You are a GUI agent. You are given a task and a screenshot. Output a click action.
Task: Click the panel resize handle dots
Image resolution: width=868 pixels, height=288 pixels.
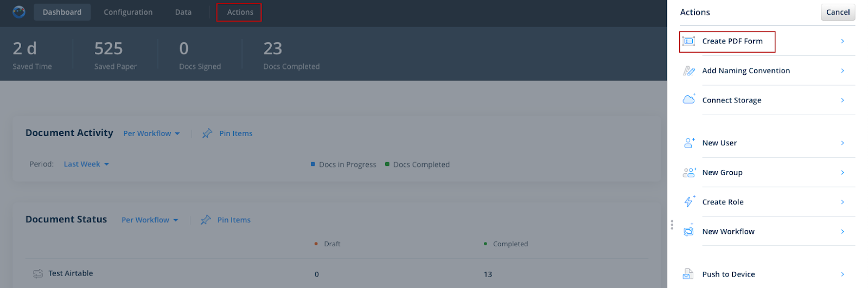tap(672, 225)
